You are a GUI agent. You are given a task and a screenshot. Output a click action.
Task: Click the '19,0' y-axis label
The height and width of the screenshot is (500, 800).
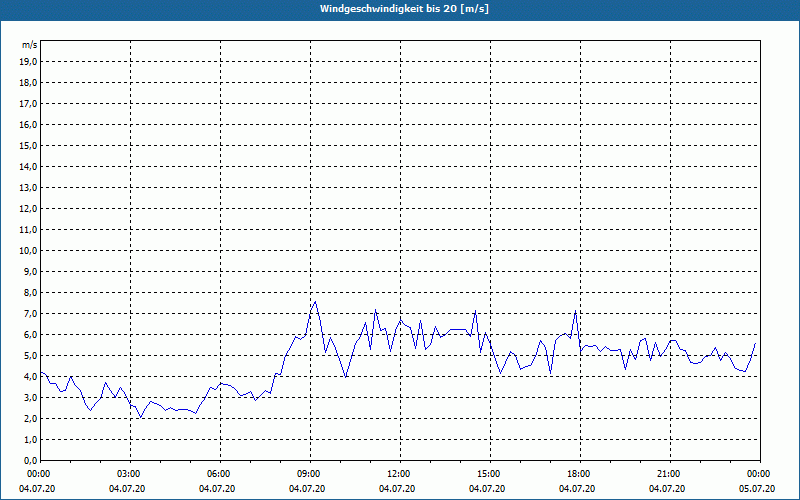[x=28, y=62]
